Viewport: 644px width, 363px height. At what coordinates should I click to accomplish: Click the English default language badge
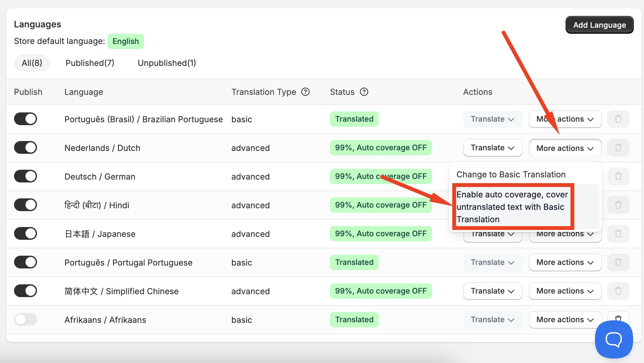126,41
